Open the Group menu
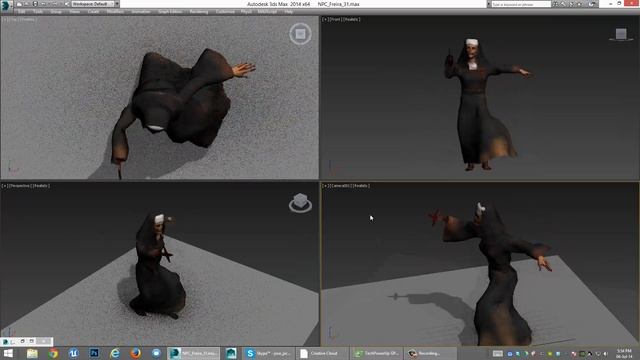The width and height of the screenshot is (640, 360). click(56, 12)
